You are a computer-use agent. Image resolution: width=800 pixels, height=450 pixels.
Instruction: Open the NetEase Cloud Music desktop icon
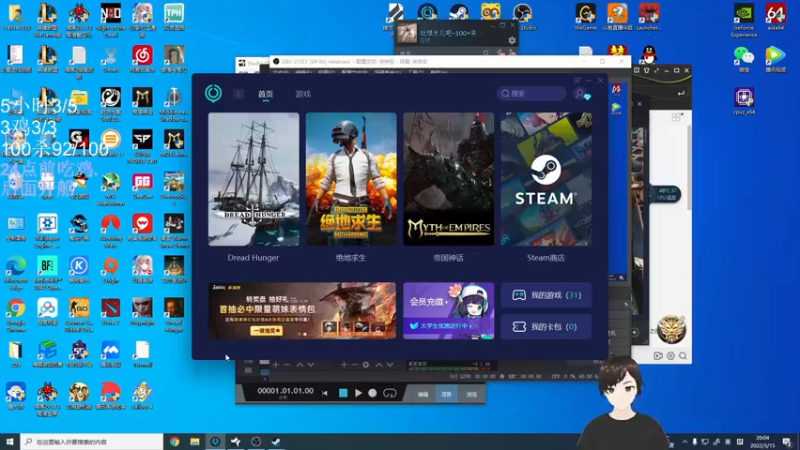click(142, 59)
